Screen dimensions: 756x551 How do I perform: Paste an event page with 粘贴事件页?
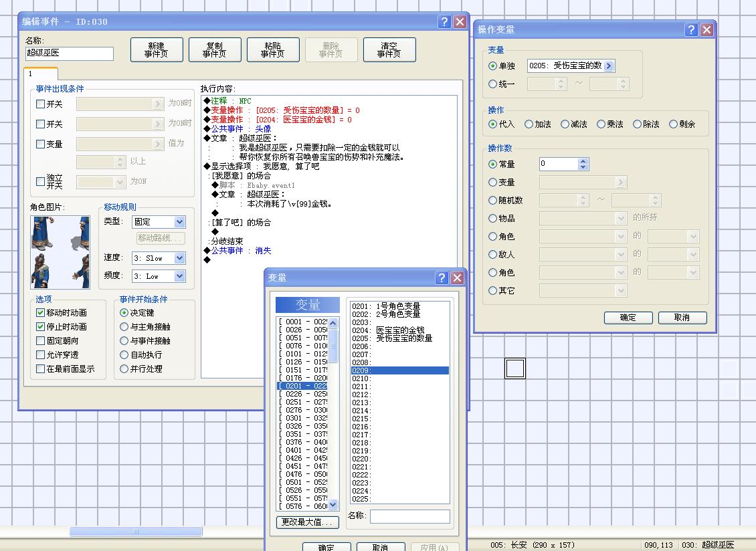[x=273, y=49]
